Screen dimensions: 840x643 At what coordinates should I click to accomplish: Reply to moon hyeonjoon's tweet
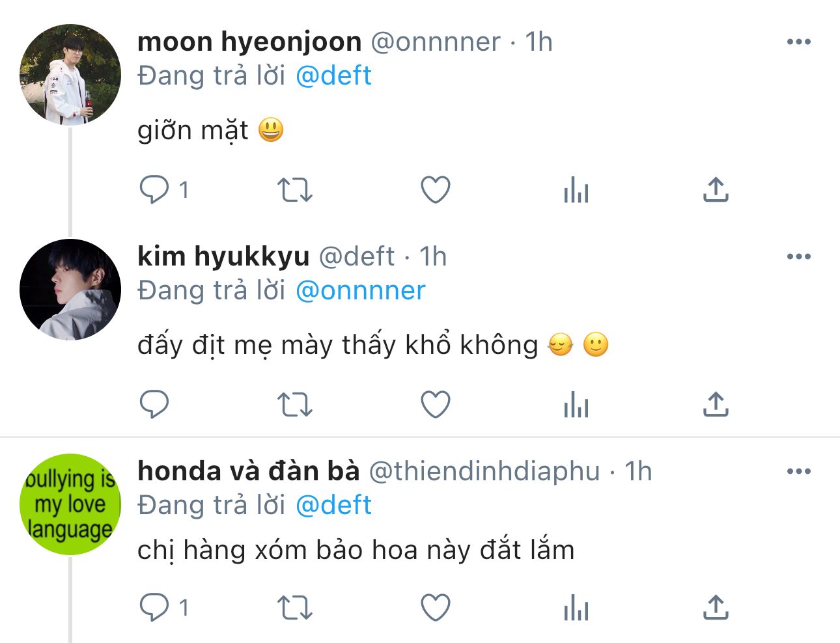pos(154,190)
